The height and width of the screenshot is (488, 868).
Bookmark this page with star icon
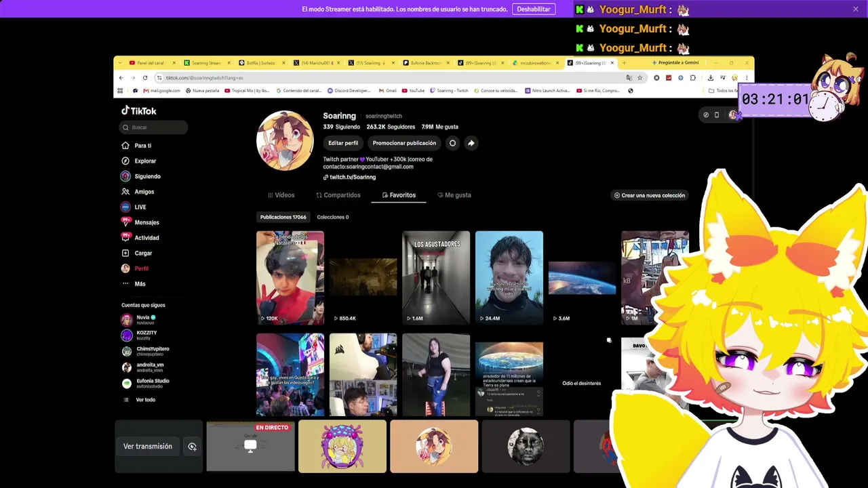639,78
